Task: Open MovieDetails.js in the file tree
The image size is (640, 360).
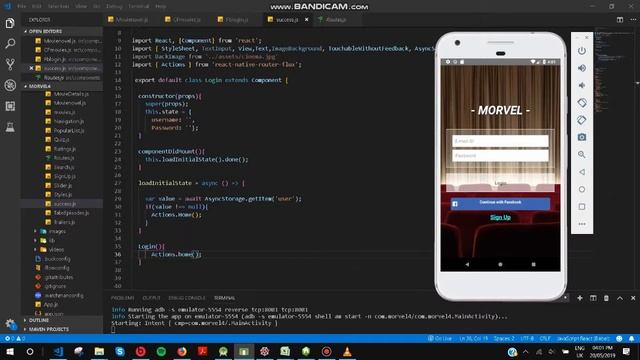Action: [x=71, y=94]
